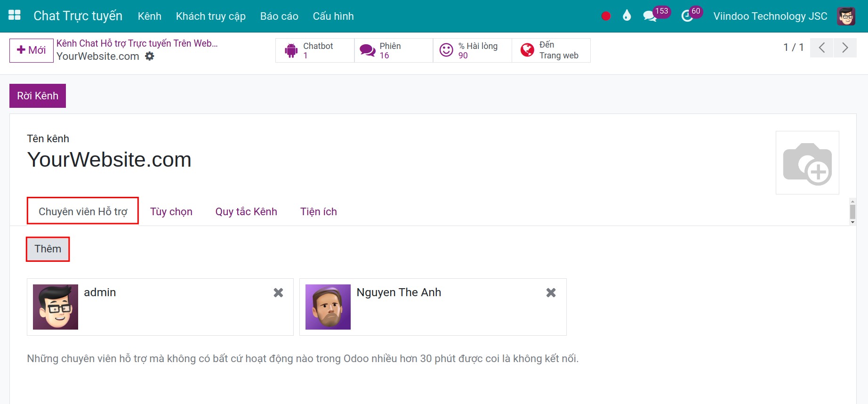Viewport: 868px width, 404px height.
Task: Open the activities clock icon with 60 badge
Action: 687,16
